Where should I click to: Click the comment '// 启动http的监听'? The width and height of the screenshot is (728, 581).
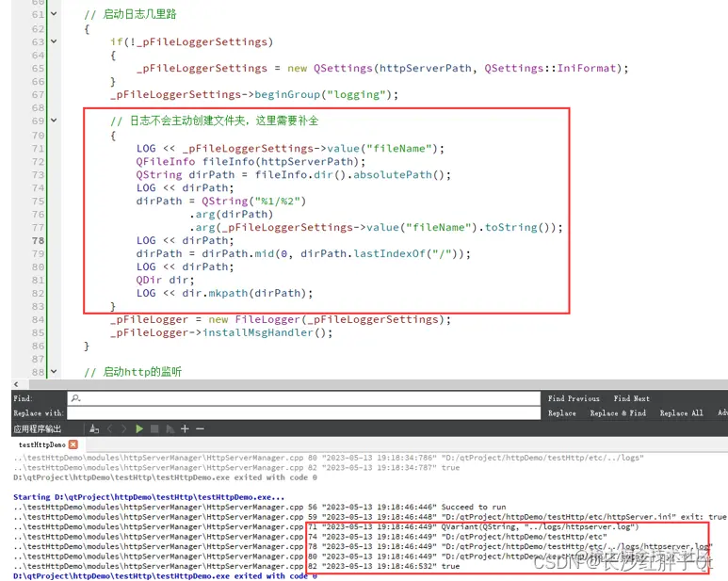[x=133, y=372]
